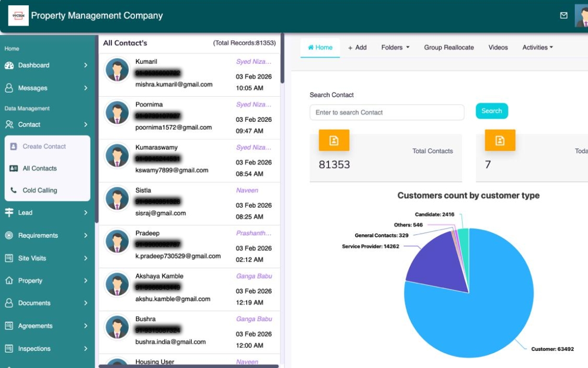The width and height of the screenshot is (588, 368).
Task: Select the Videos menu item
Action: point(498,47)
